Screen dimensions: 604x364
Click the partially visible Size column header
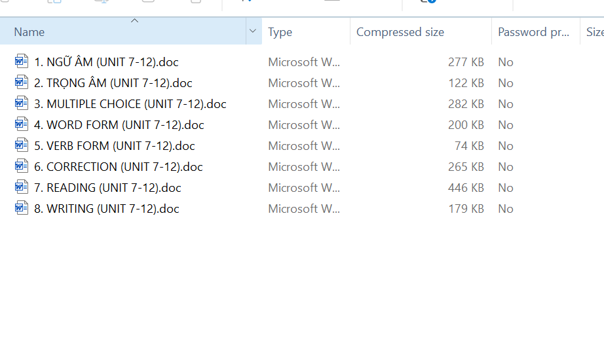(x=594, y=32)
